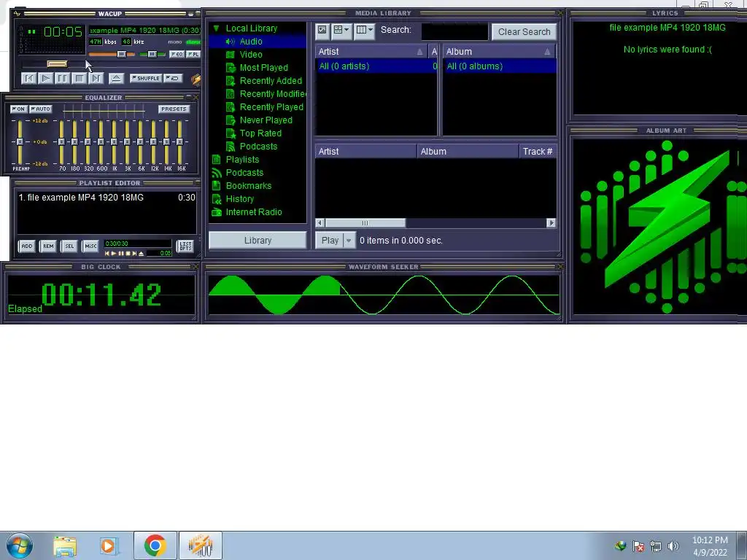Open the columns view dropdown icon
The image size is (747, 560).
[365, 31]
